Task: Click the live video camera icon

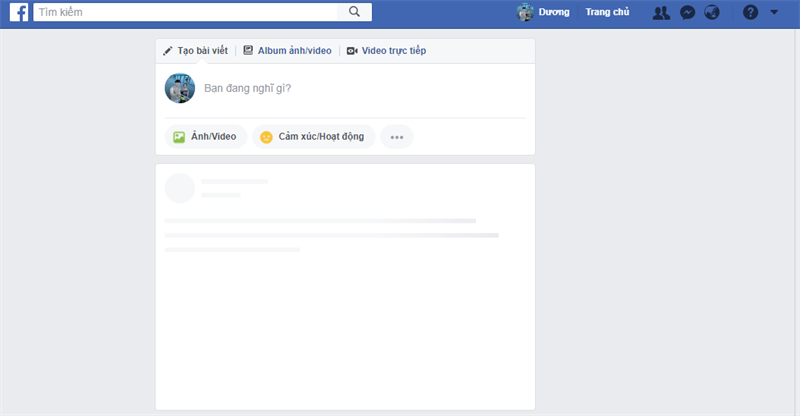Action: 352,51
